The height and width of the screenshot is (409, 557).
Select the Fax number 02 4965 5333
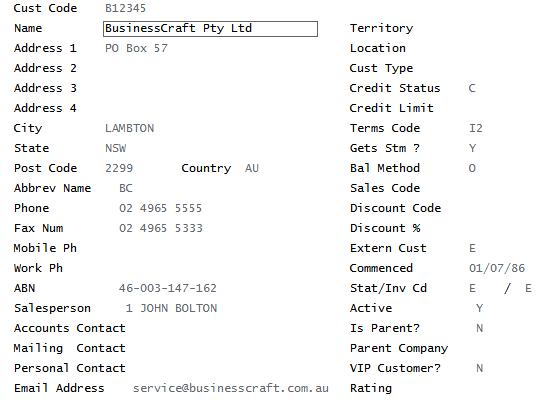161,228
